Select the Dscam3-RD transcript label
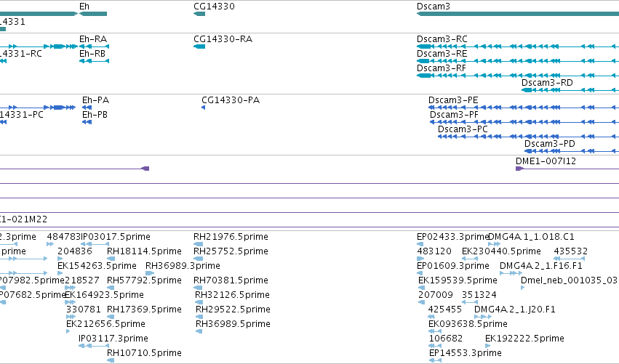This screenshot has width=619, height=364. point(547,83)
